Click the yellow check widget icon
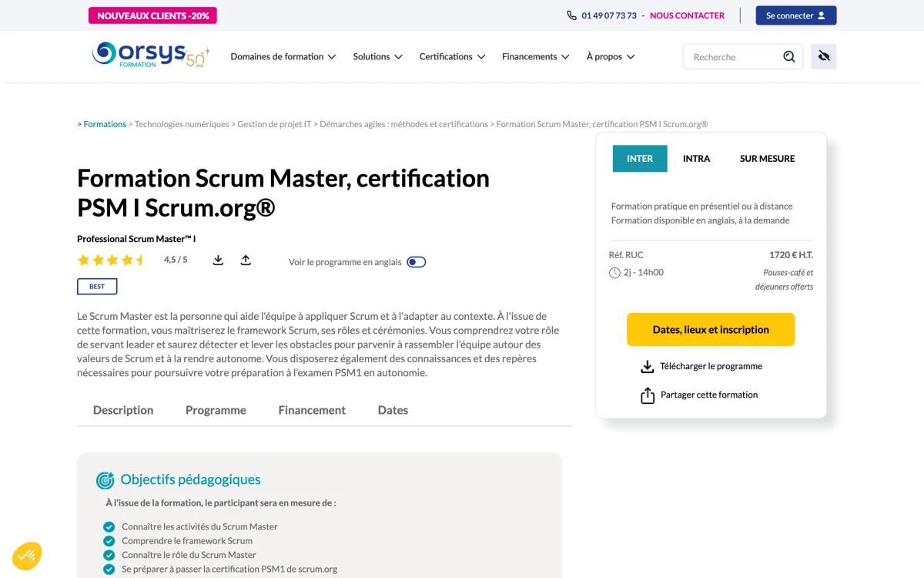 coord(27,555)
